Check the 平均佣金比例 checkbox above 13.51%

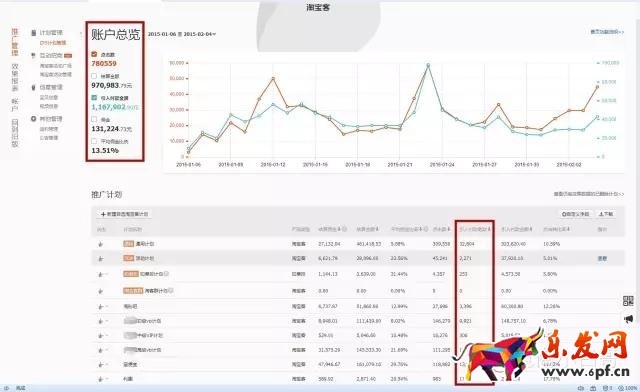(94, 141)
